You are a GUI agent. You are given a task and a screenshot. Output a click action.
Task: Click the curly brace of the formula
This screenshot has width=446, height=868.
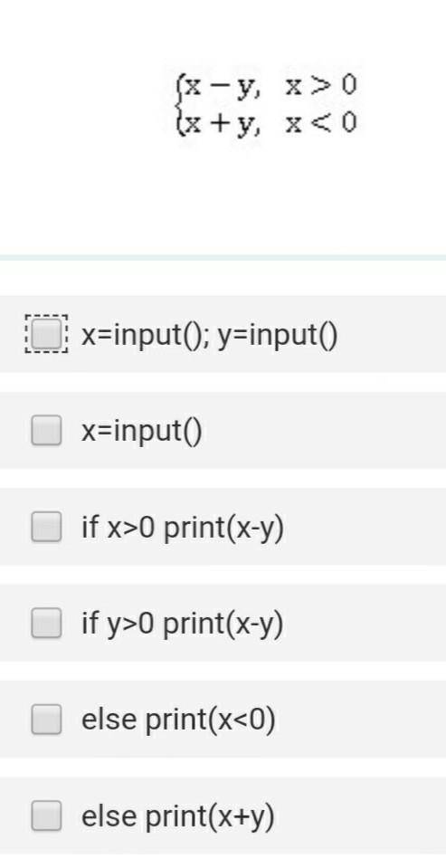(179, 105)
